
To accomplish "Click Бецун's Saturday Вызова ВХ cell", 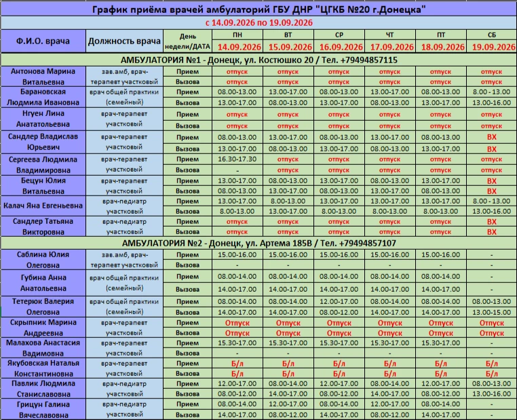I will coord(492,191).
